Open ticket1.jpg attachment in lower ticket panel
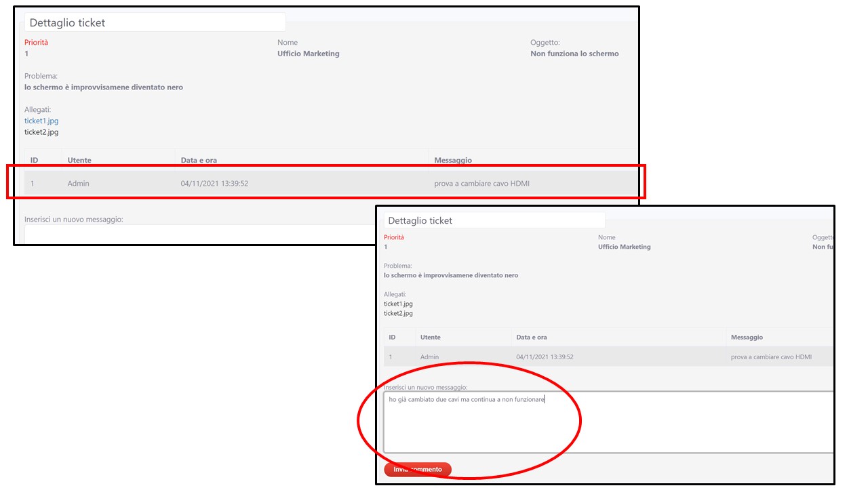The image size is (868, 488). tap(398, 304)
